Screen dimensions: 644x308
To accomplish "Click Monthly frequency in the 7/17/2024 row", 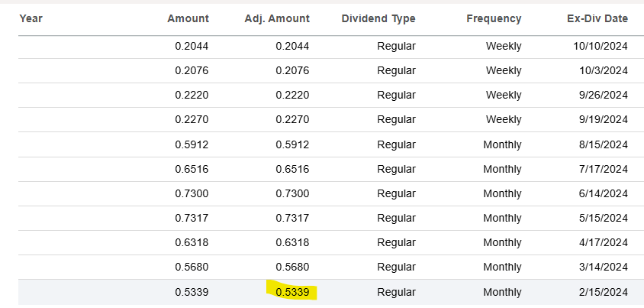I will coord(502,169).
